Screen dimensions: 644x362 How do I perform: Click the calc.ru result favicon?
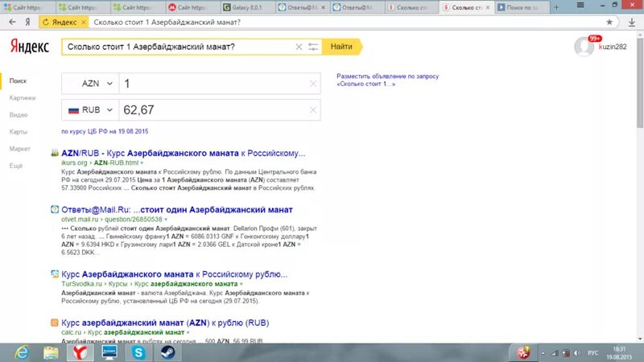55,323
